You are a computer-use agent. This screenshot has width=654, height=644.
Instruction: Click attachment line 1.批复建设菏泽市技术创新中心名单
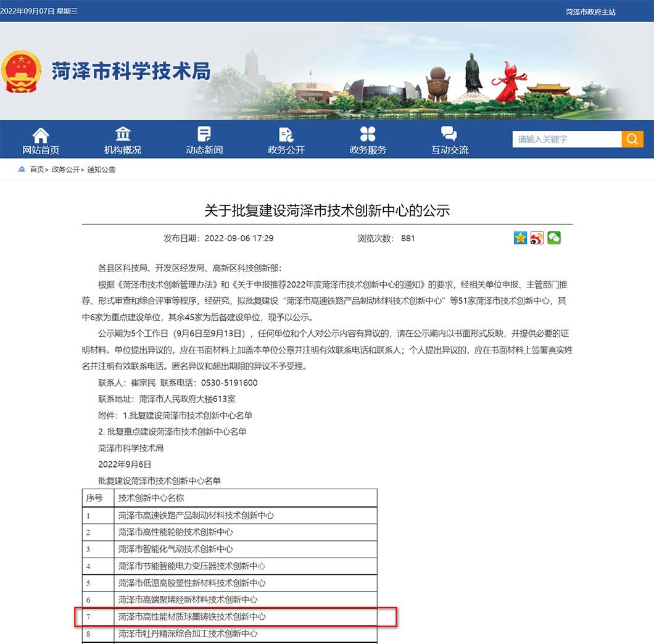pyautogui.click(x=188, y=415)
